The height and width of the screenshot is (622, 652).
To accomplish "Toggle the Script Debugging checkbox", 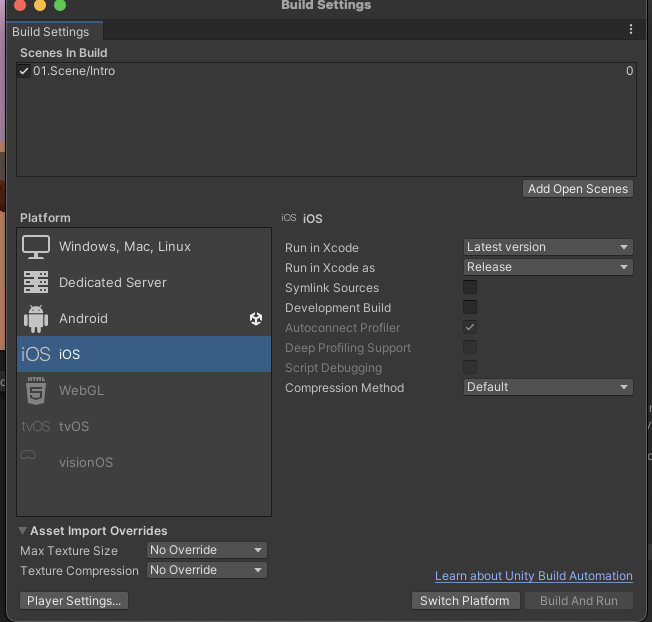I will (470, 367).
